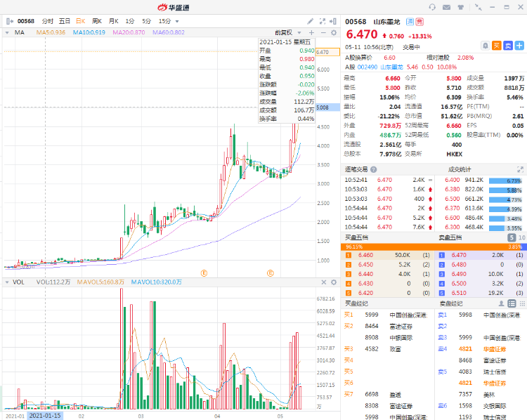527x420 pixels.
Task: Select tick trade at 10:52:41
Action: pyautogui.click(x=387, y=180)
